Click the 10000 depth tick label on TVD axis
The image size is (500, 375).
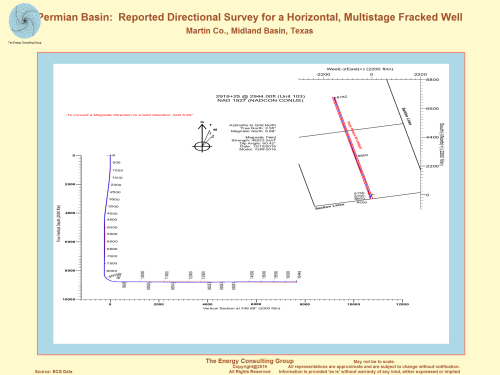click(69, 299)
